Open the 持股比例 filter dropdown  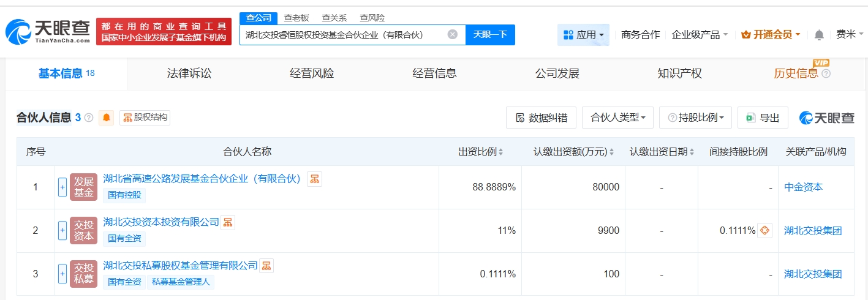[695, 118]
